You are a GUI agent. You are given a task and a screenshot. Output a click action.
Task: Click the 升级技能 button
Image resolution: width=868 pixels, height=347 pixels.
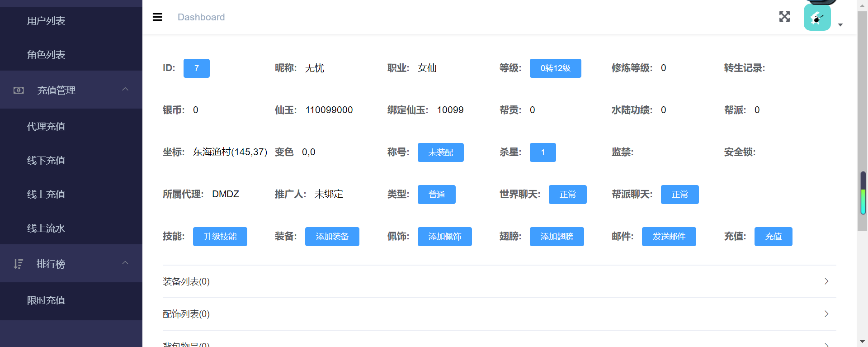point(220,237)
